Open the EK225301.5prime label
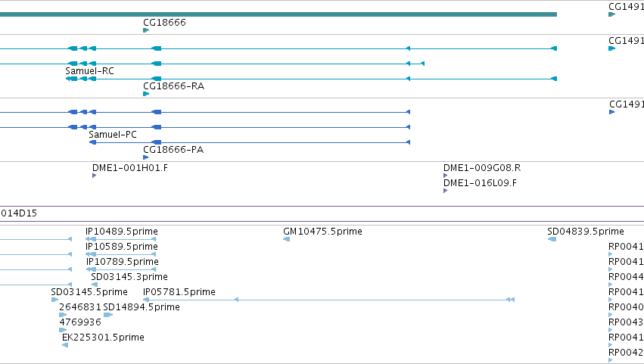 click(x=103, y=338)
